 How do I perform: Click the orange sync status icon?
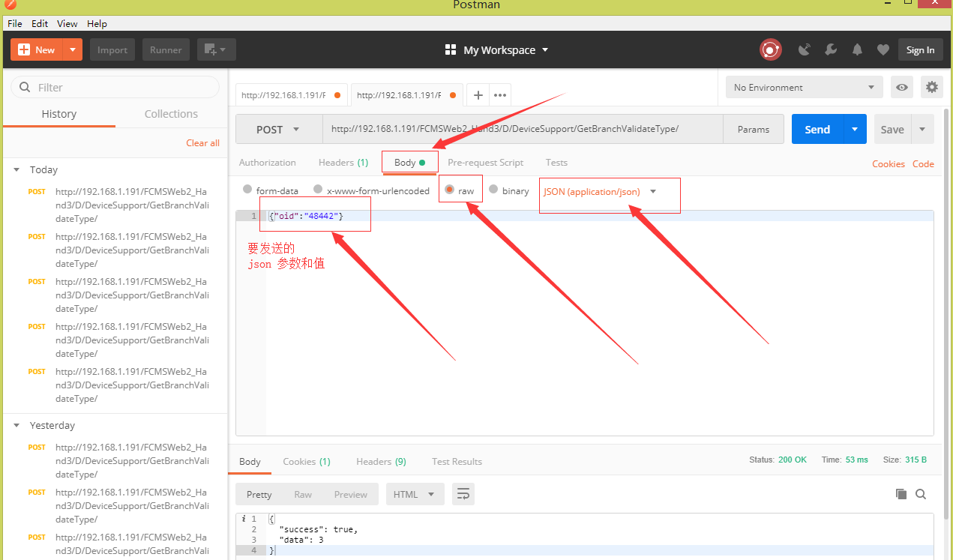coord(771,50)
